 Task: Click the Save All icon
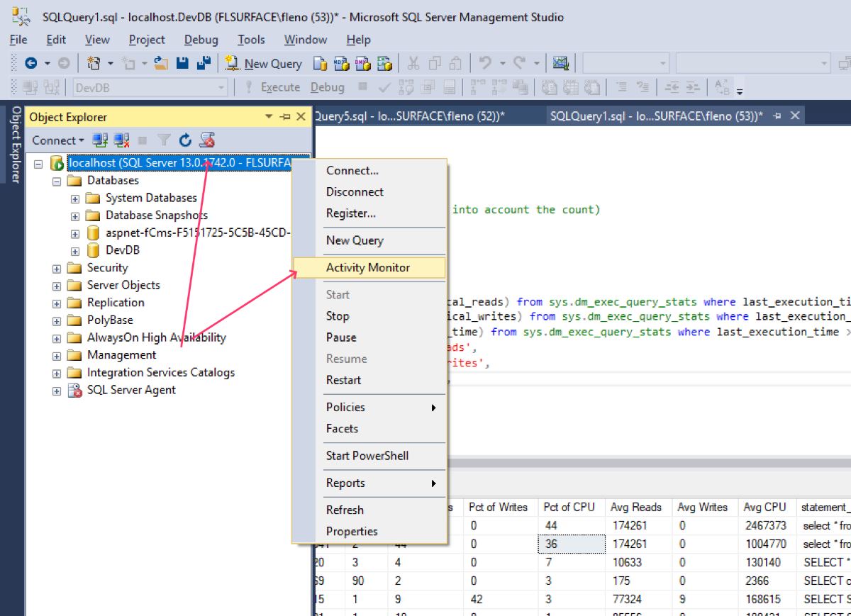pos(204,63)
